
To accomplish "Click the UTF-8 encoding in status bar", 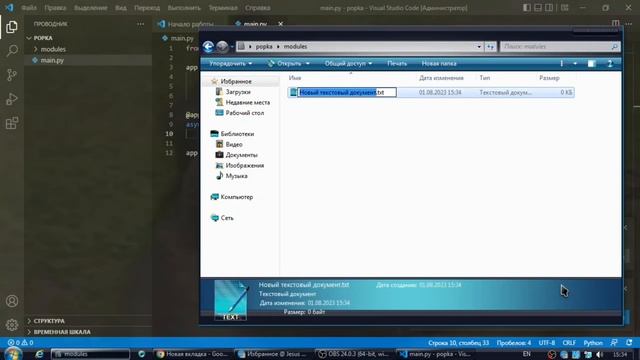I will point(547,343).
